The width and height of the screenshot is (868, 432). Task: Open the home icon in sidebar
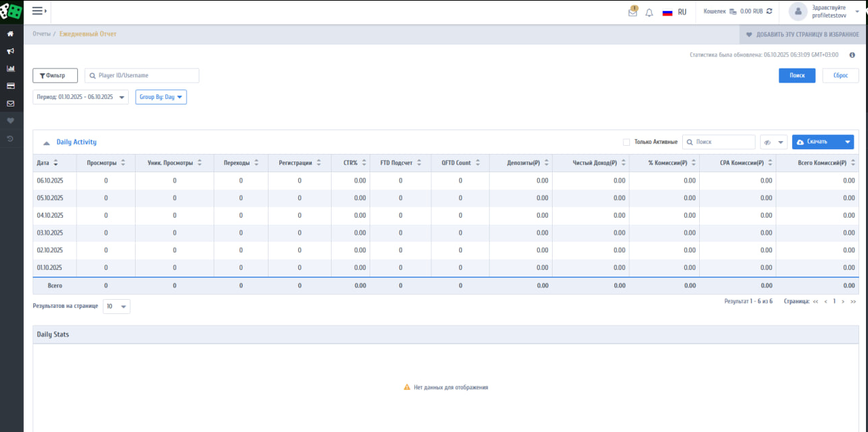[x=10, y=33]
